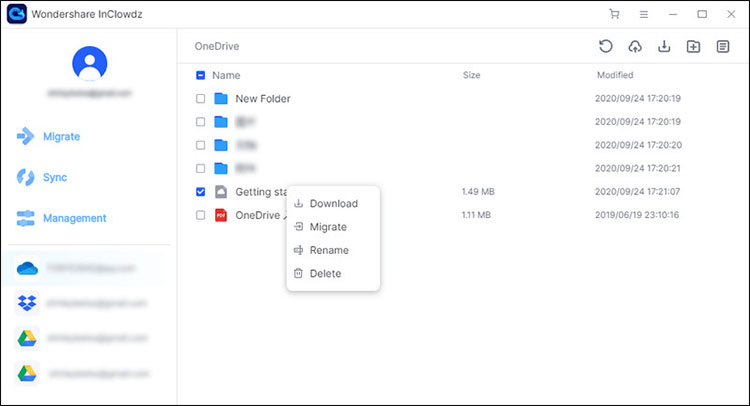Click the refresh icon in OneDrive toolbar

tap(606, 46)
